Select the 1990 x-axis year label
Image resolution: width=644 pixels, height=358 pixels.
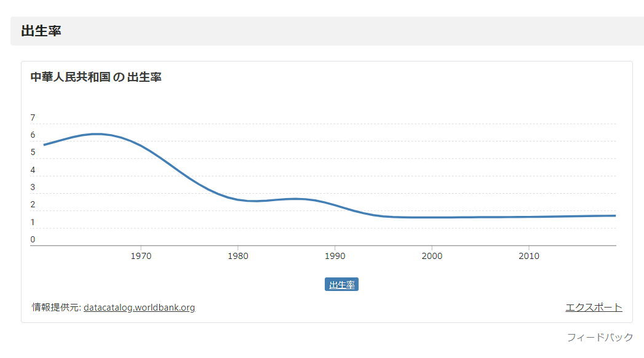[335, 256]
